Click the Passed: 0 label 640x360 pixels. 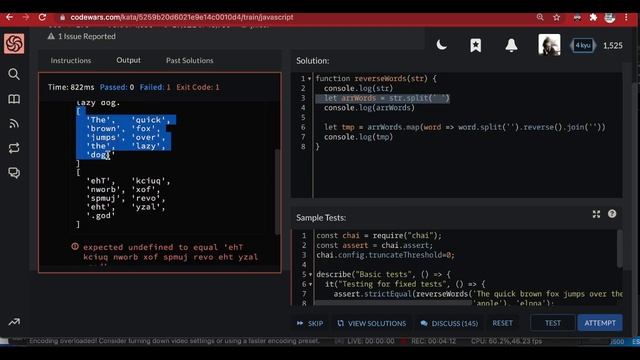pyautogui.click(x=117, y=87)
